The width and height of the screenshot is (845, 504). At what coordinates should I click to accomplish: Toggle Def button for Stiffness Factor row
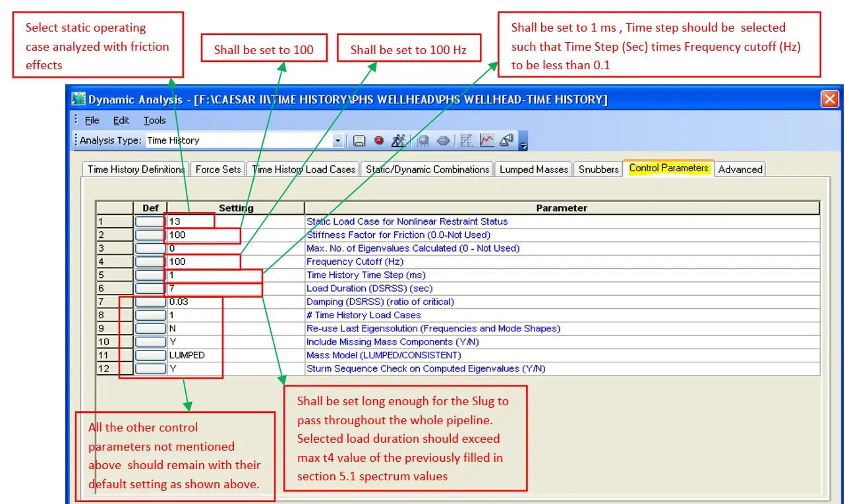tap(150, 235)
